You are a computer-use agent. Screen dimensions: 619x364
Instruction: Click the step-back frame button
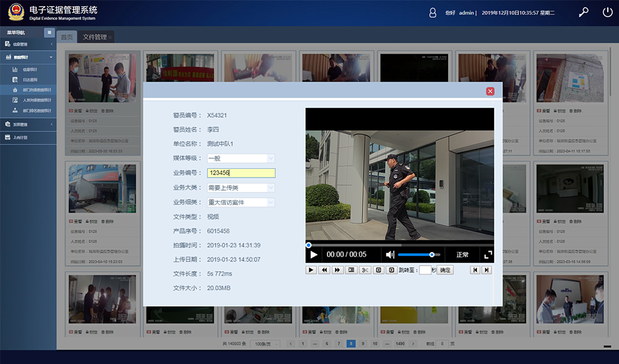click(378, 270)
